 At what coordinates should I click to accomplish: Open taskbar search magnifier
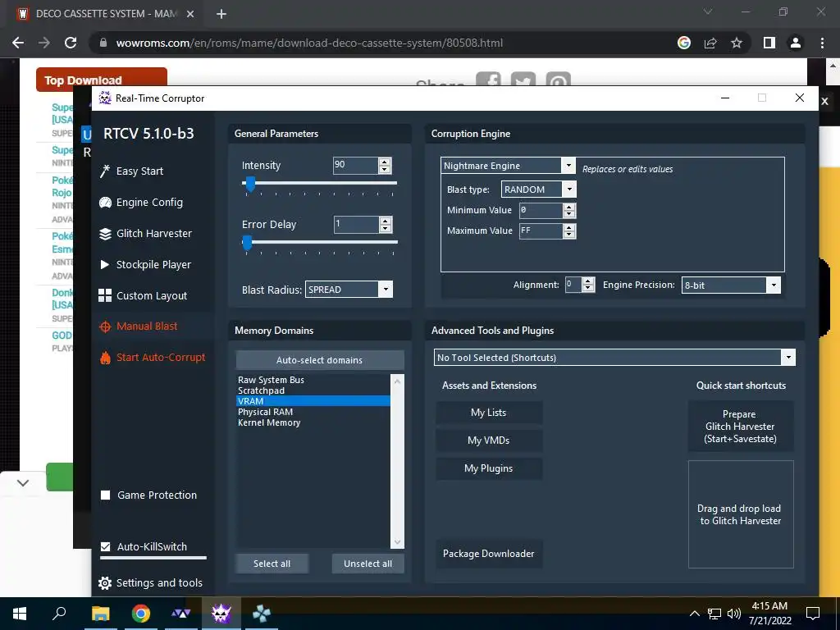pos(59,613)
